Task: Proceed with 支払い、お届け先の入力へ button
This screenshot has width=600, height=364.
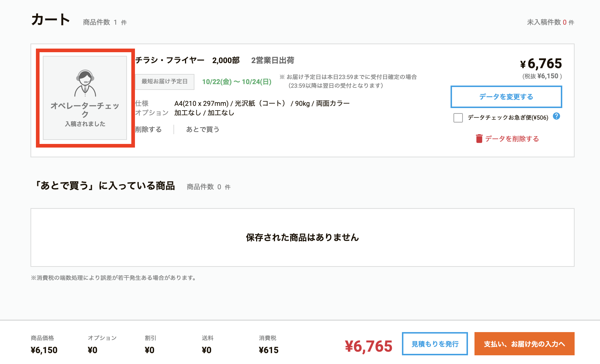Action: click(x=524, y=344)
